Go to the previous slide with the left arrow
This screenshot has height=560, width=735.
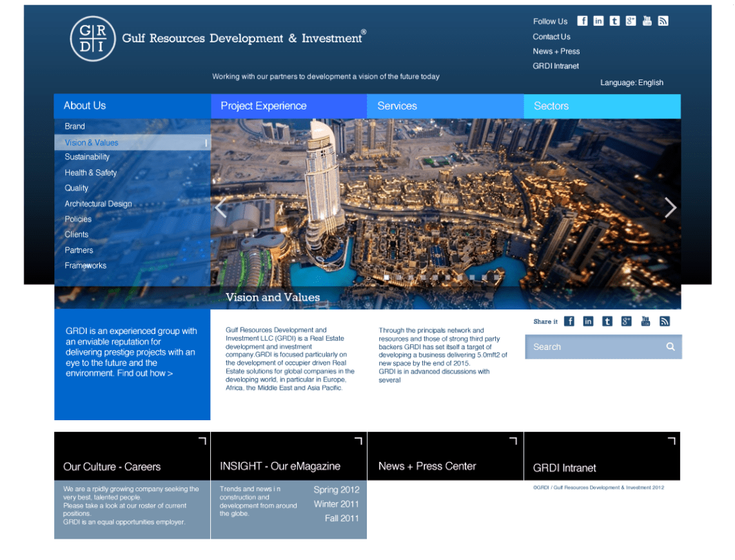click(x=220, y=208)
